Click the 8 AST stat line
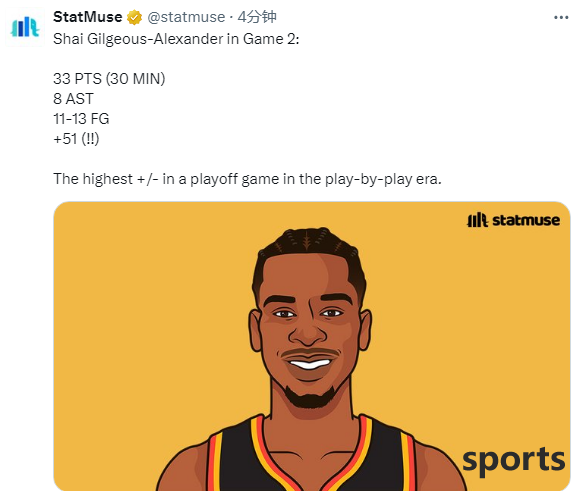The image size is (580, 491). pyautogui.click(x=73, y=99)
